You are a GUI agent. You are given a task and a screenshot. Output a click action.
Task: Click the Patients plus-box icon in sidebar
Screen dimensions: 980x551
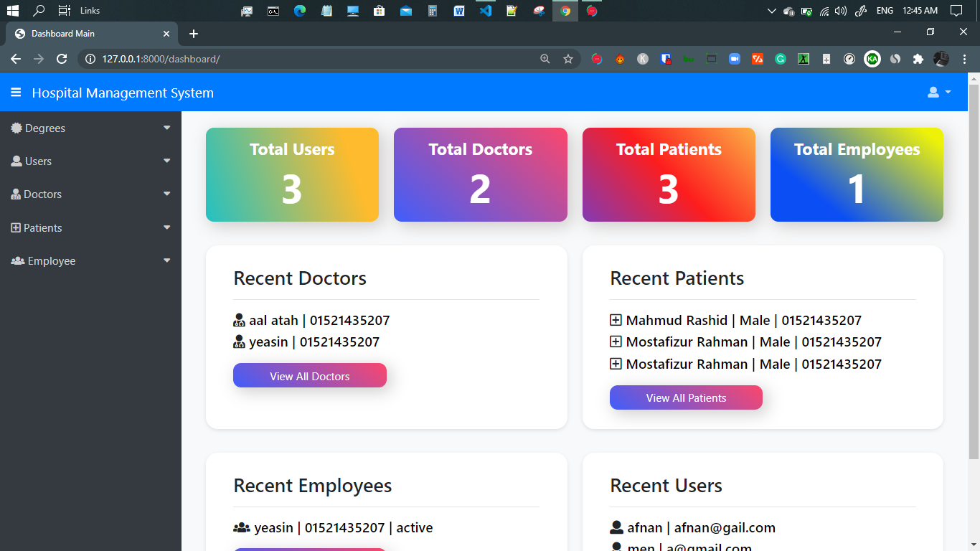(16, 227)
